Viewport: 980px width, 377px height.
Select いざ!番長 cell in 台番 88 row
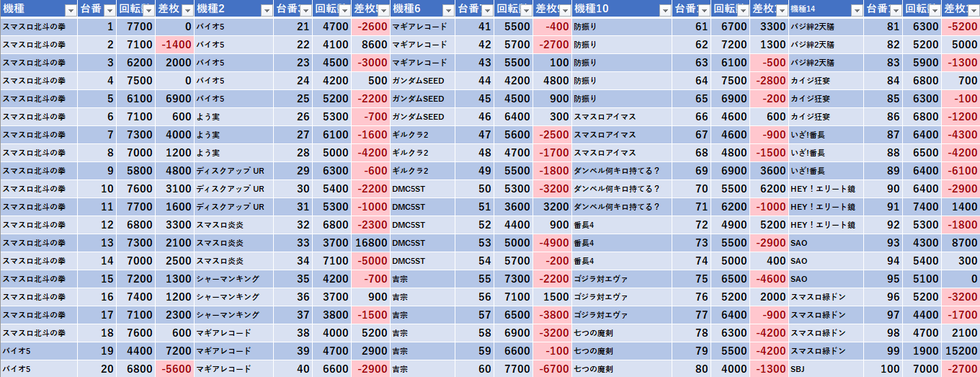[x=826, y=153]
